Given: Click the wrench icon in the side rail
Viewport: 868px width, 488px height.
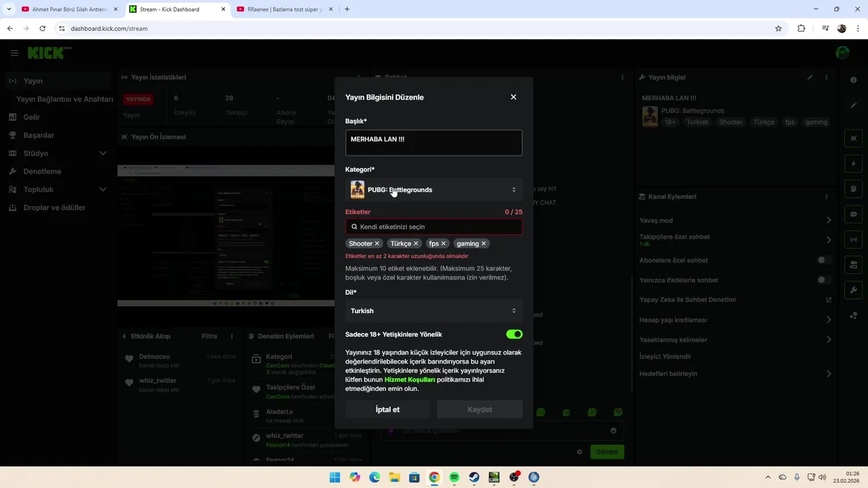Looking at the screenshot, I should 853,290.
